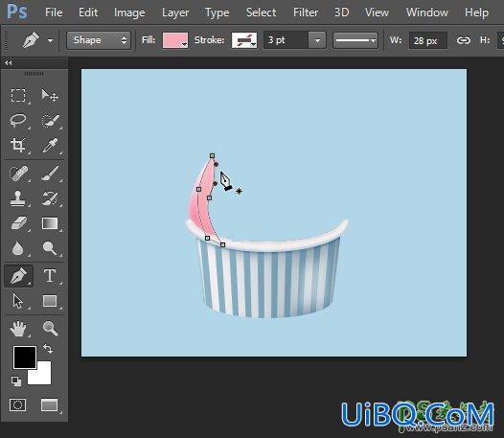504x438 pixels.
Task: Select the Clone Stamp tool
Action: coord(18,198)
